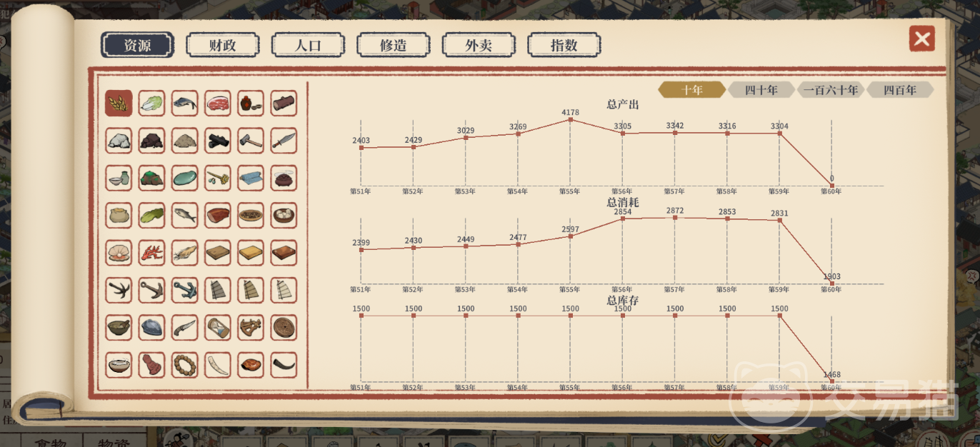
Task: Choose the raw meat resource icon
Action: (x=218, y=104)
